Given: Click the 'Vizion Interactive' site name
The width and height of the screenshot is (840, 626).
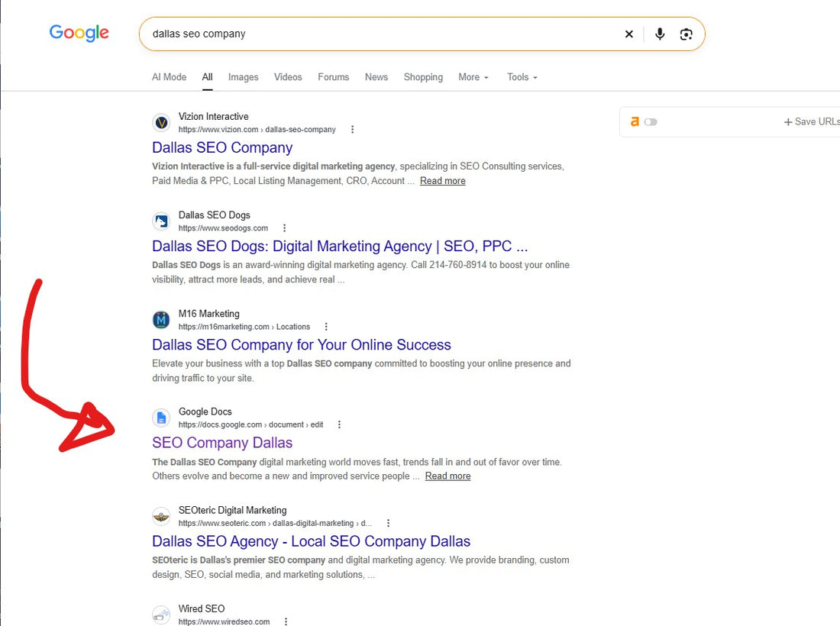Looking at the screenshot, I should pyautogui.click(x=213, y=117).
